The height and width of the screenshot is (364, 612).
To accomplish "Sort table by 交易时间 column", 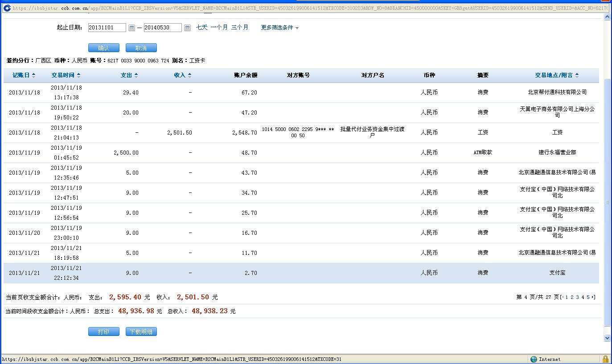I will click(x=66, y=75).
